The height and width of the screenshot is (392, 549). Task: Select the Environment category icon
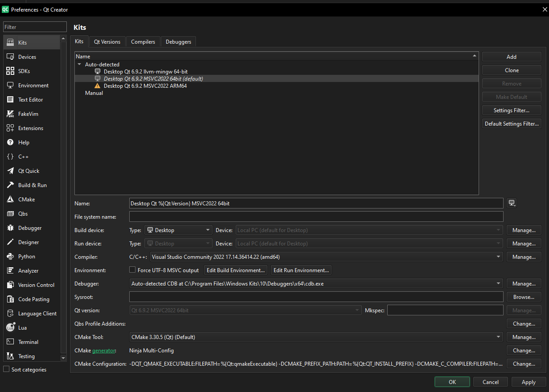click(10, 85)
